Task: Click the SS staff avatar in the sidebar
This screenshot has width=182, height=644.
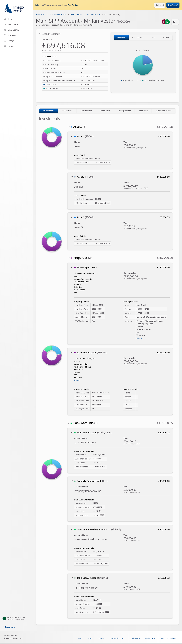Action: [x=4, y=618]
